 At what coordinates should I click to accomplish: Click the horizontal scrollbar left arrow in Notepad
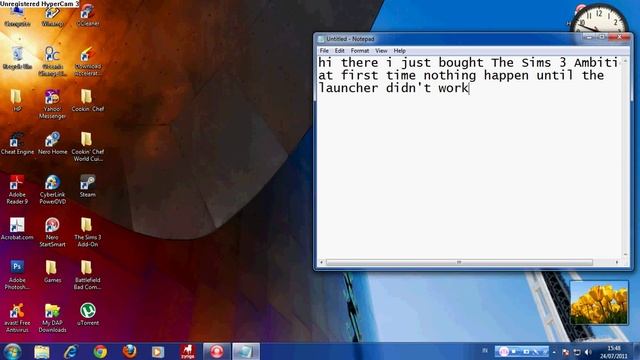point(322,262)
